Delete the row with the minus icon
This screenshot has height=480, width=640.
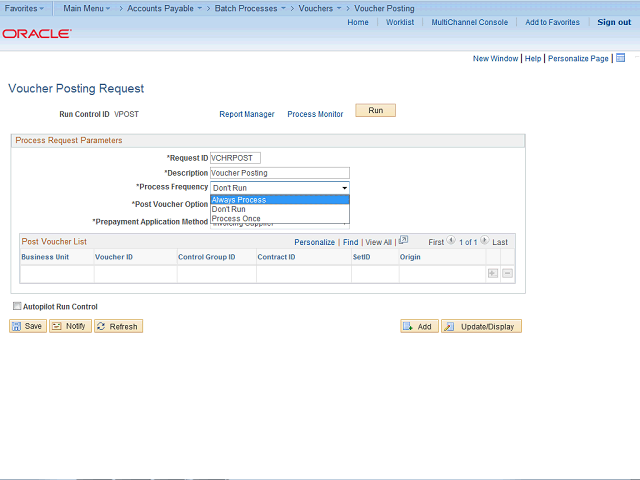pos(507,273)
